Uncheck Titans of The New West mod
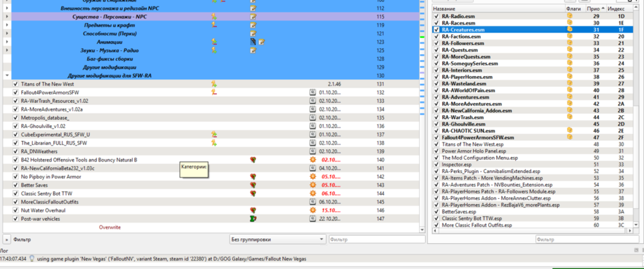Image resolution: width=644 pixels, height=269 pixels. coord(15,84)
